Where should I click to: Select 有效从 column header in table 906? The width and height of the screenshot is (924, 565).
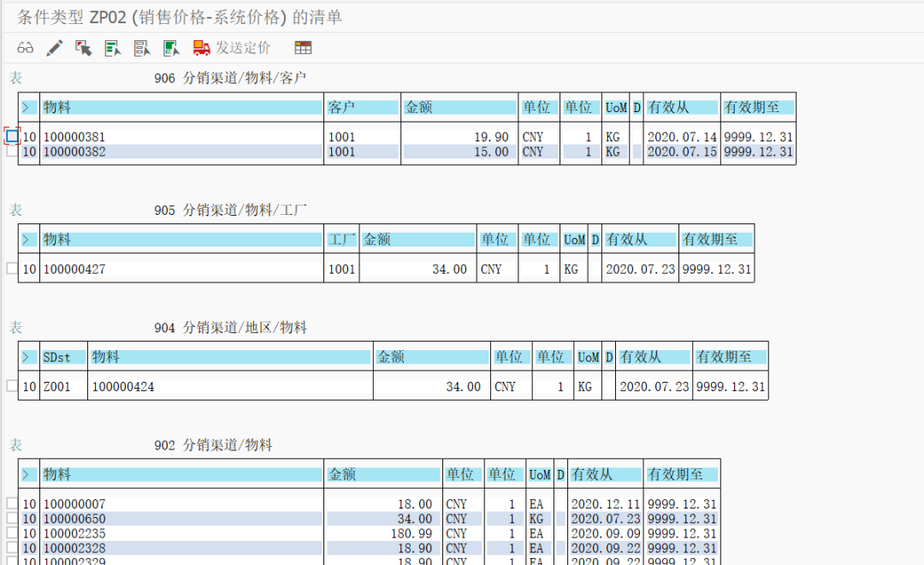682,107
